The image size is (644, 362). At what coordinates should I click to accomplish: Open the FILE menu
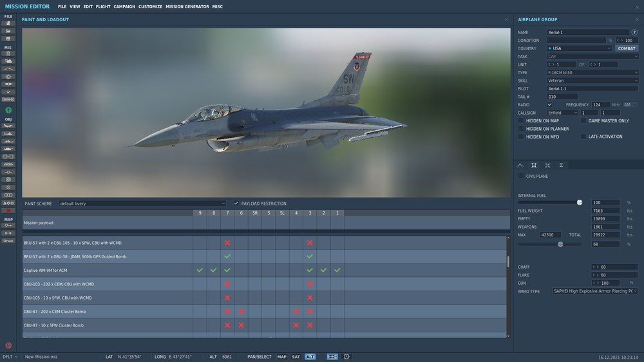[62, 6]
